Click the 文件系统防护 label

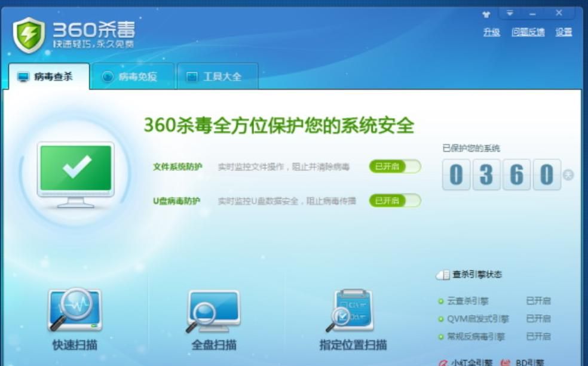tap(177, 167)
